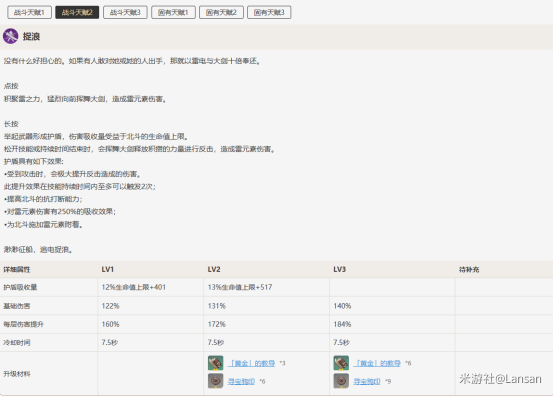The image size is (553, 396).
Task: Click the 升级材料 row label
Action: click(17, 373)
